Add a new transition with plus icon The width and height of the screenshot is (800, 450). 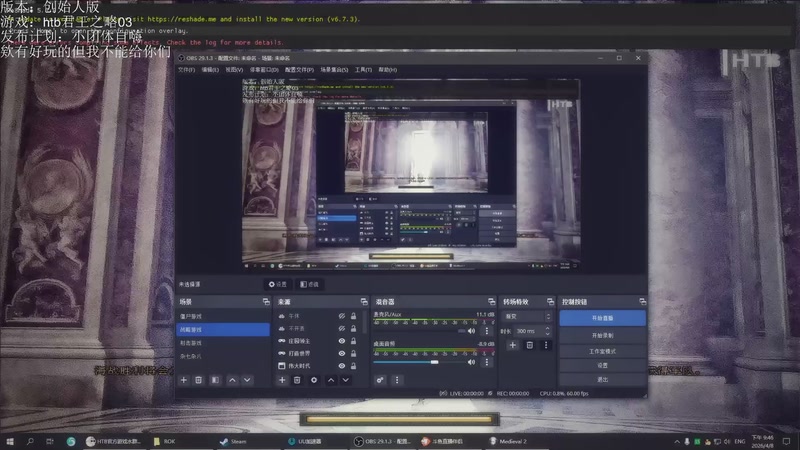pos(513,345)
